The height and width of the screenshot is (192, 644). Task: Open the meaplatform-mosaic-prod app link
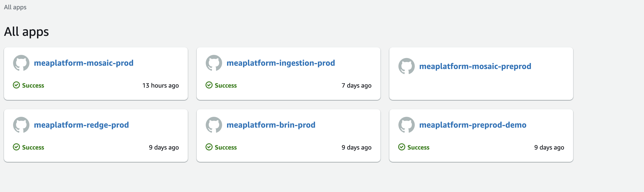[x=84, y=63]
